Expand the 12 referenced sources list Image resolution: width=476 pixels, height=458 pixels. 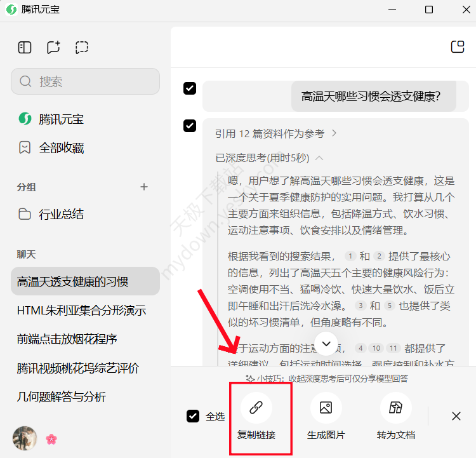[x=276, y=133]
